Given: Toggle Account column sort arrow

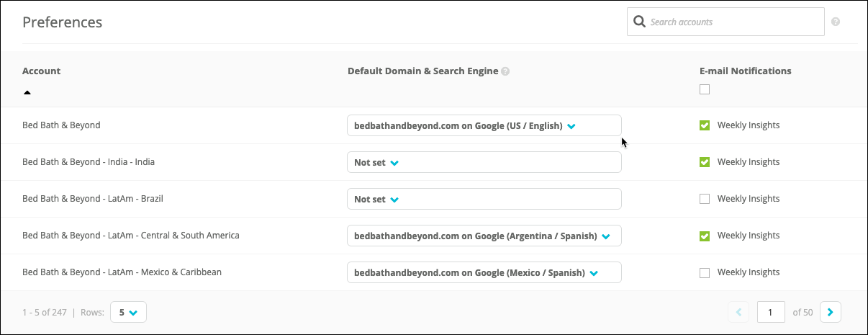Looking at the screenshot, I should [27, 92].
